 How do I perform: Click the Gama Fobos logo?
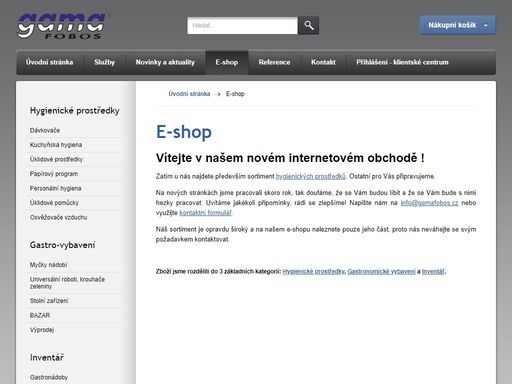pyautogui.click(x=62, y=26)
